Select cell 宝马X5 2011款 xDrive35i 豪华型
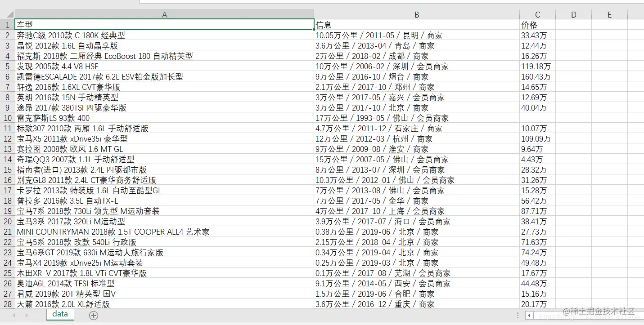644x325 pixels. tap(165, 138)
